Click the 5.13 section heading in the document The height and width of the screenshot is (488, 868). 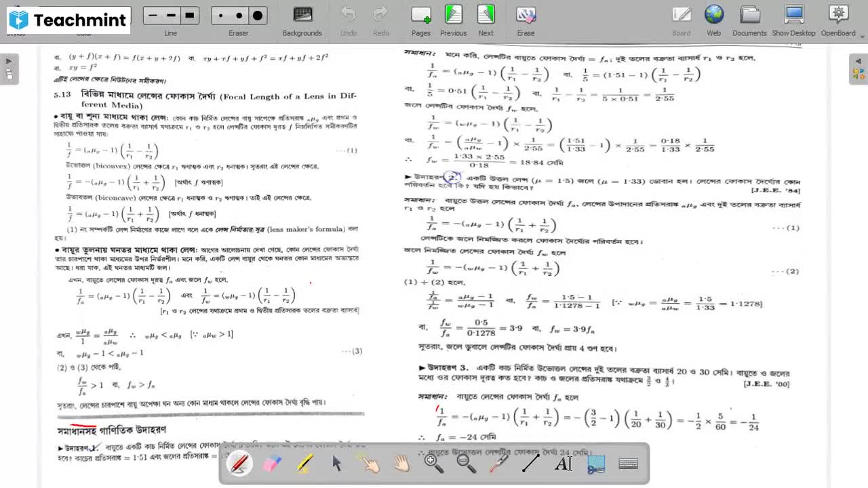tap(205, 100)
